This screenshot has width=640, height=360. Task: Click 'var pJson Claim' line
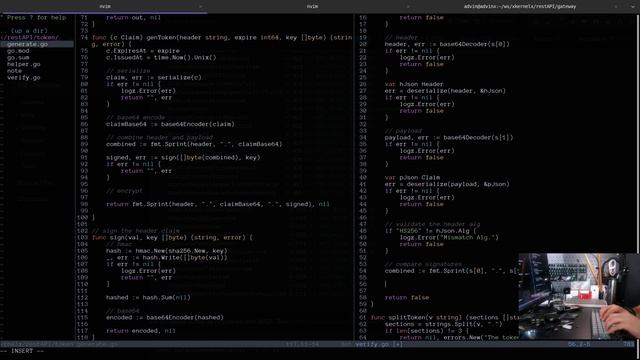click(x=412, y=178)
